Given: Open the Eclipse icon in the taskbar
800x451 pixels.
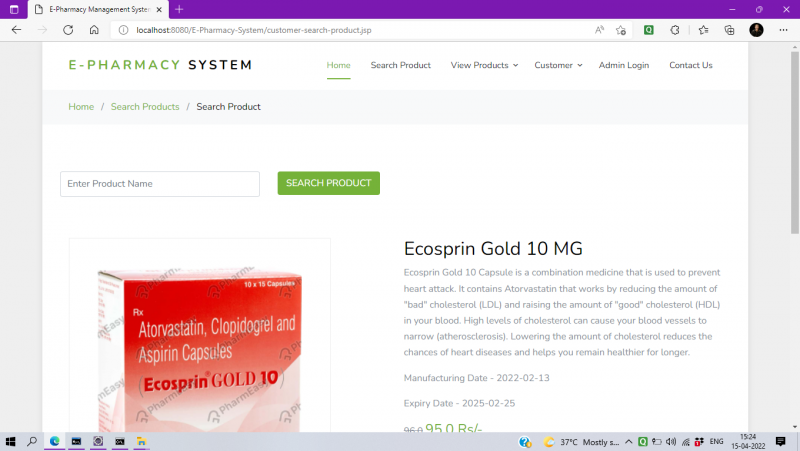Looking at the screenshot, I should (98, 441).
